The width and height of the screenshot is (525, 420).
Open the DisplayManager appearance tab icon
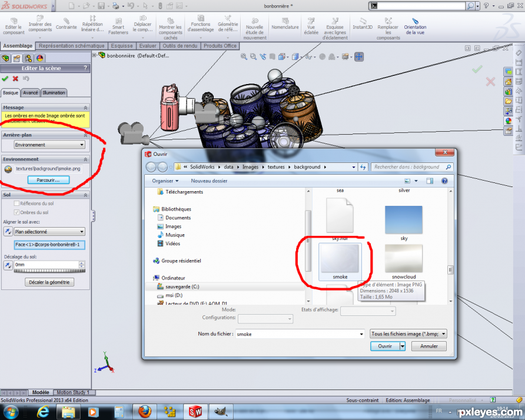point(40,58)
